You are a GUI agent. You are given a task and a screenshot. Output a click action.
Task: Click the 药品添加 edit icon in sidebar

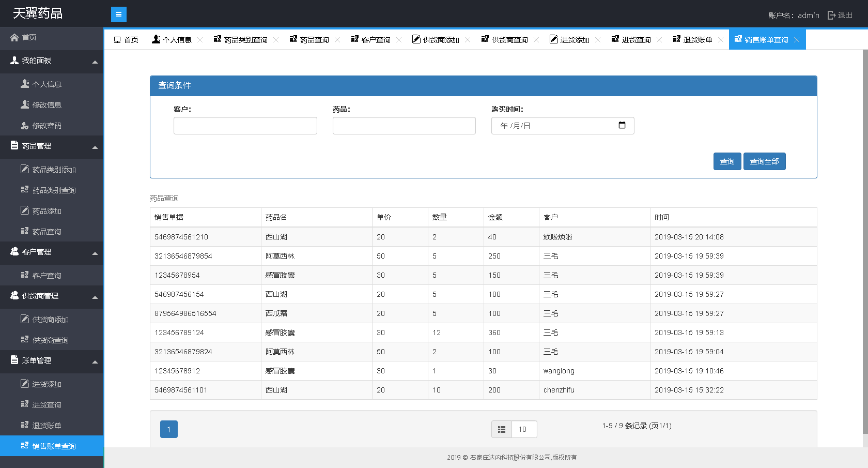(x=25, y=210)
